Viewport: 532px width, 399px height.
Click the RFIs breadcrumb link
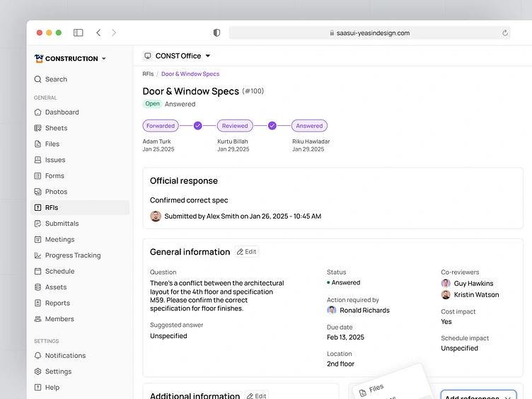[x=148, y=74]
